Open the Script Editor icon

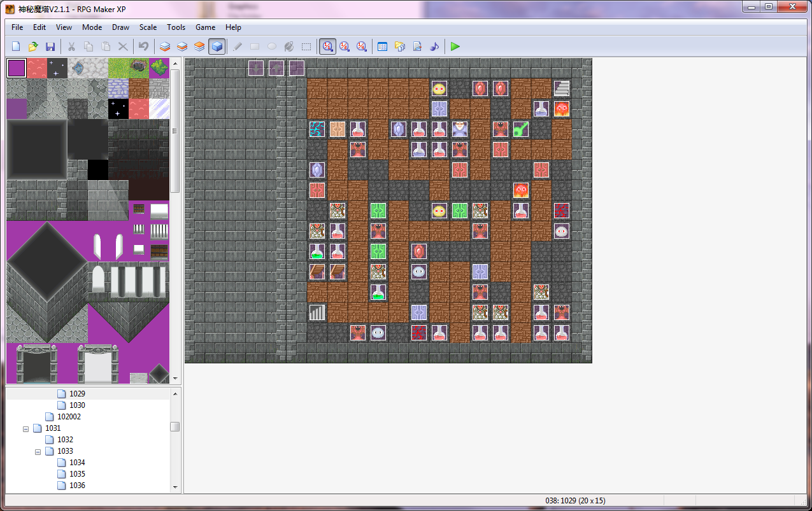click(x=417, y=46)
